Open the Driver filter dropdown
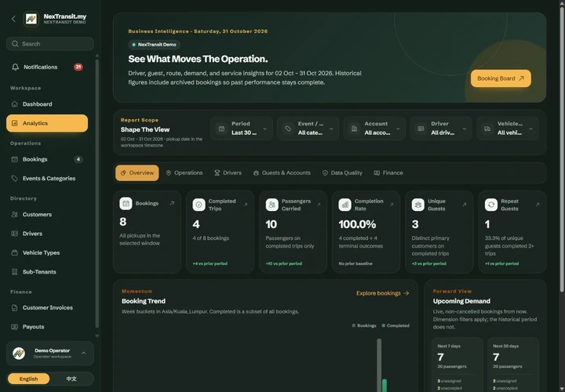 [441, 129]
